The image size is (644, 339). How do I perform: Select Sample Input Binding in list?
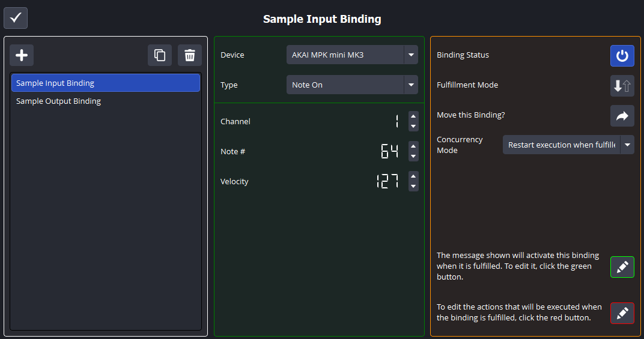pos(106,83)
